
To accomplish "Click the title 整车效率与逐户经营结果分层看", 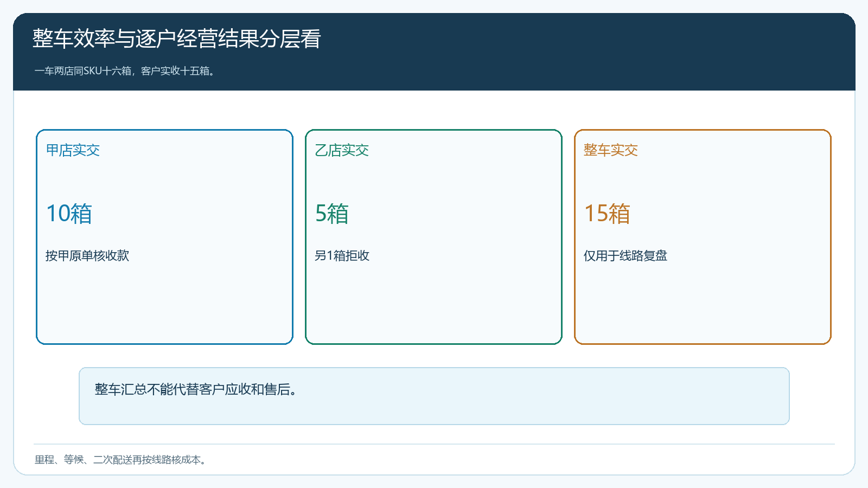I will click(176, 39).
